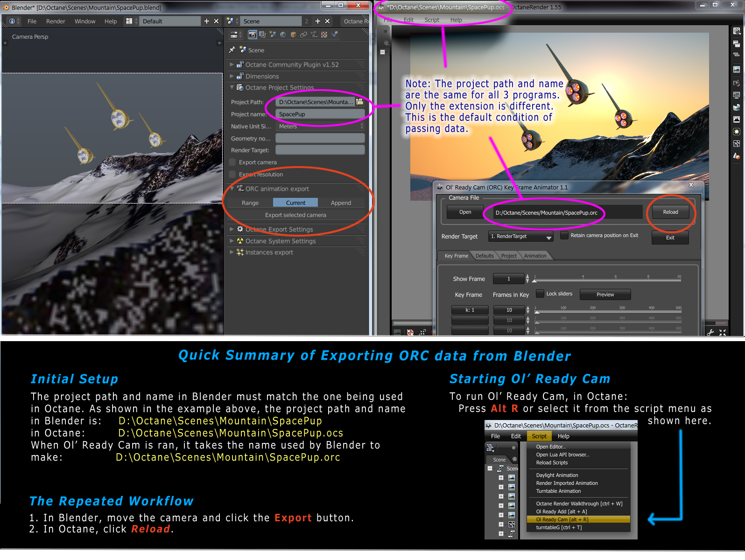Expand the Octane Community Plugin v1.52 panel
The image size is (745, 560).
coord(232,64)
